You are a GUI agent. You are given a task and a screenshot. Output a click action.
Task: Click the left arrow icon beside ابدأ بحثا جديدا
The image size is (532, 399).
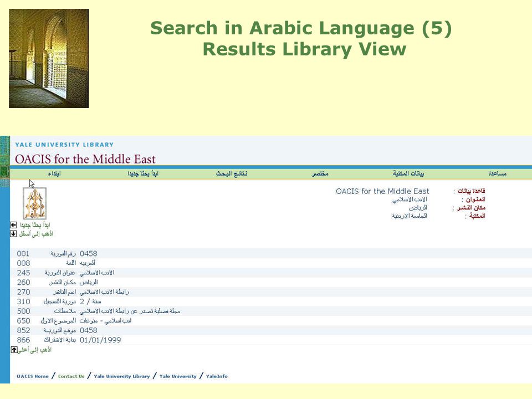coord(13,225)
